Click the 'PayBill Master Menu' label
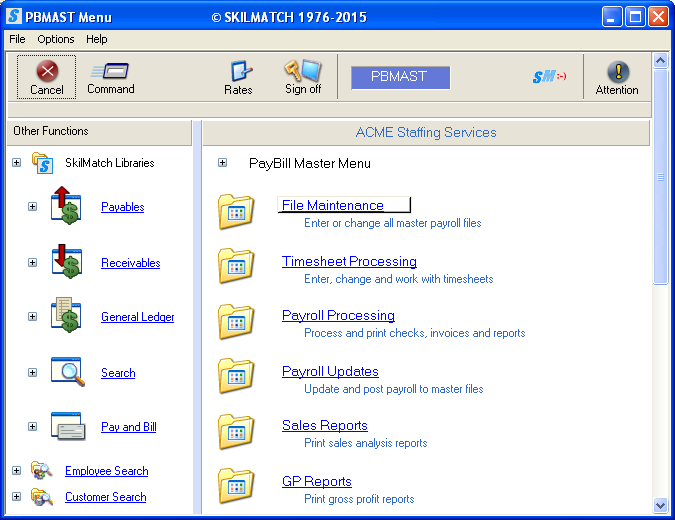Screen dimensions: 675x520 (x=310, y=163)
